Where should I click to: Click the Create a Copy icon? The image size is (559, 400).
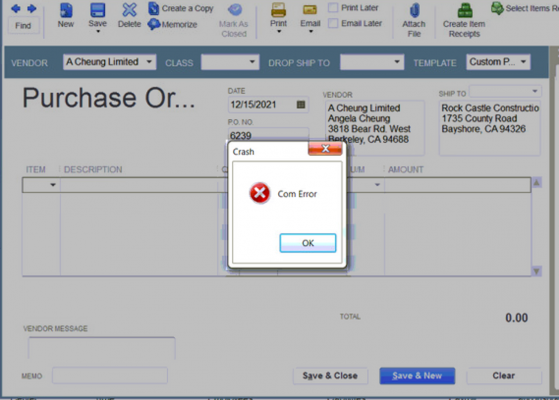pyautogui.click(x=153, y=8)
